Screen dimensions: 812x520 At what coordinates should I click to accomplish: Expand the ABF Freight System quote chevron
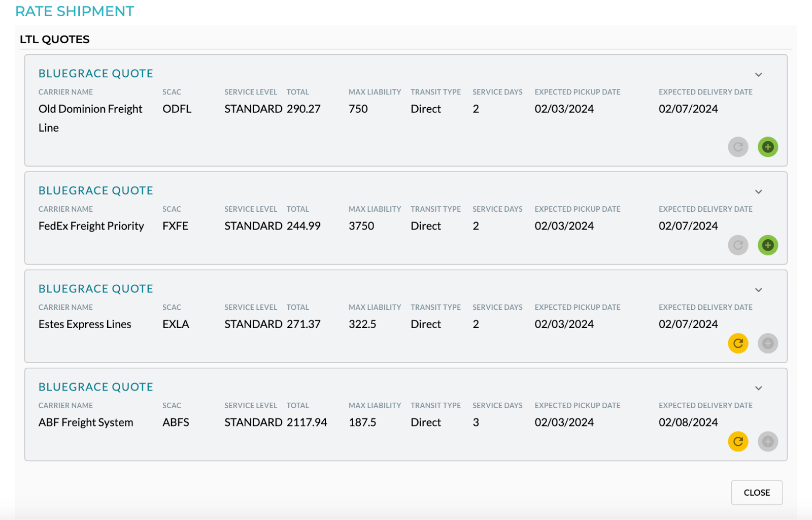(758, 388)
